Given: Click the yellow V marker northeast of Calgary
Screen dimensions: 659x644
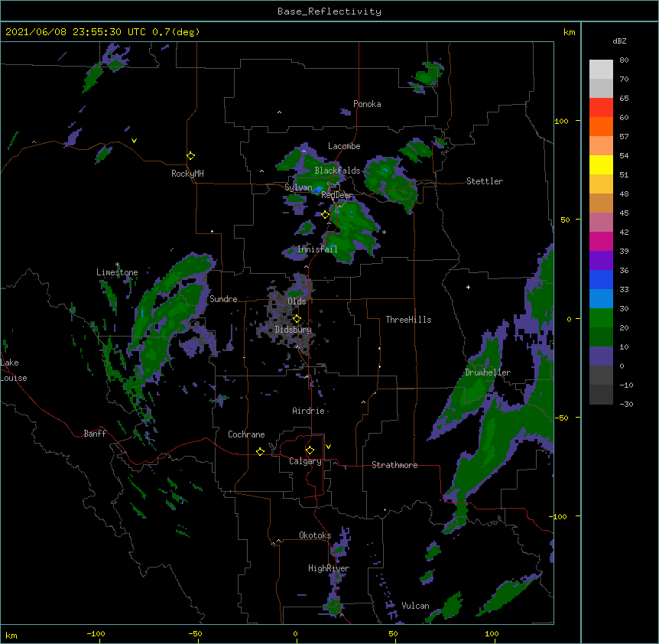Looking at the screenshot, I should [x=328, y=447].
